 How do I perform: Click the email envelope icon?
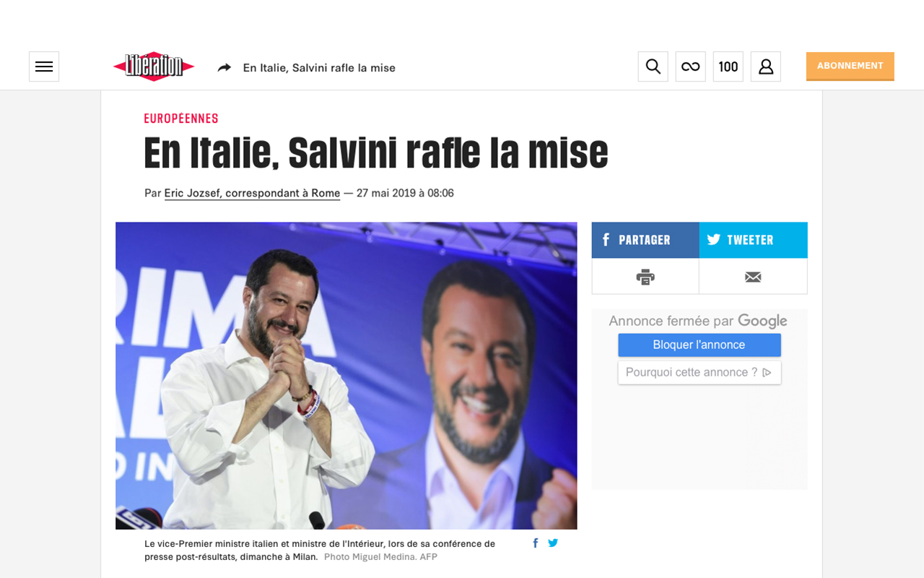(x=753, y=277)
